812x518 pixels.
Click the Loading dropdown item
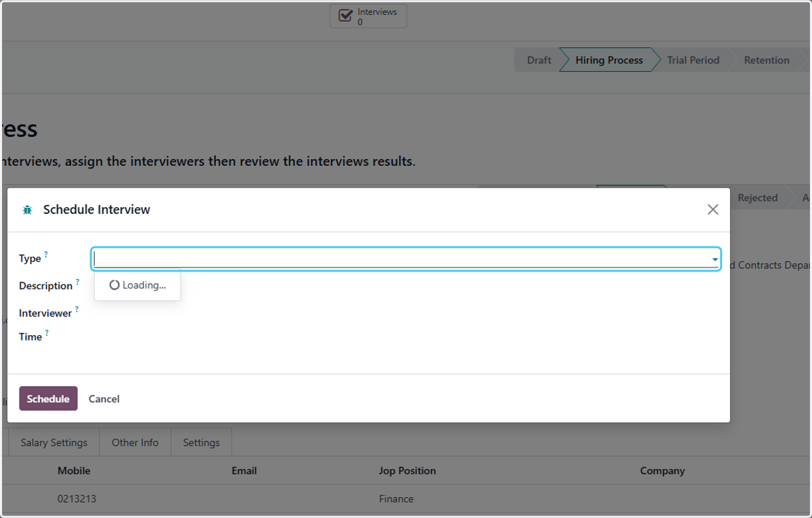[137, 285]
